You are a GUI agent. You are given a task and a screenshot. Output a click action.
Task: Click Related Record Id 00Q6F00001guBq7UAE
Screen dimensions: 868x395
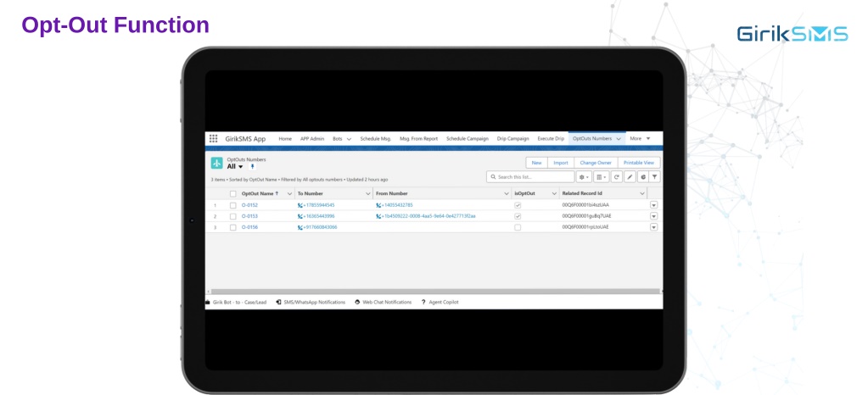coord(587,216)
